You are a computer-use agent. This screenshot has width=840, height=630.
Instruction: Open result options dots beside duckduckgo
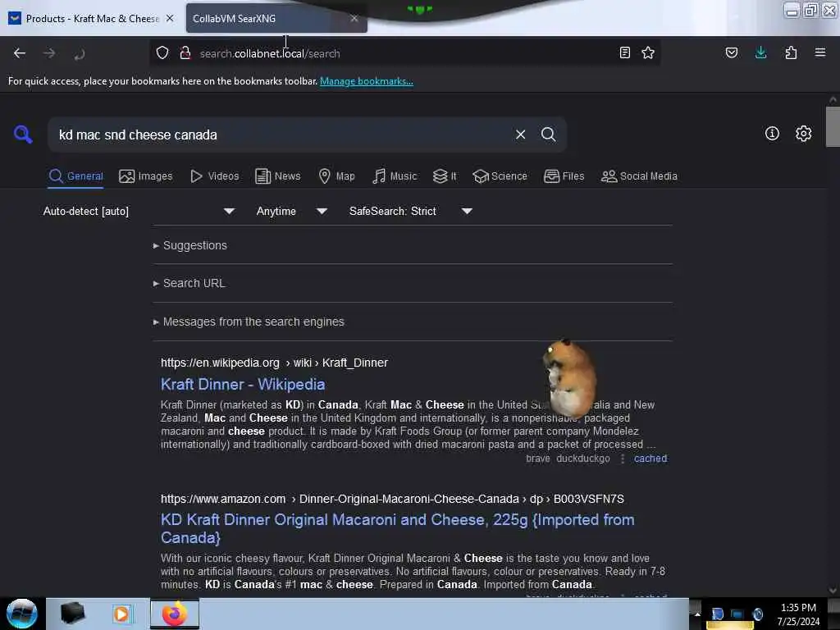[x=623, y=459]
